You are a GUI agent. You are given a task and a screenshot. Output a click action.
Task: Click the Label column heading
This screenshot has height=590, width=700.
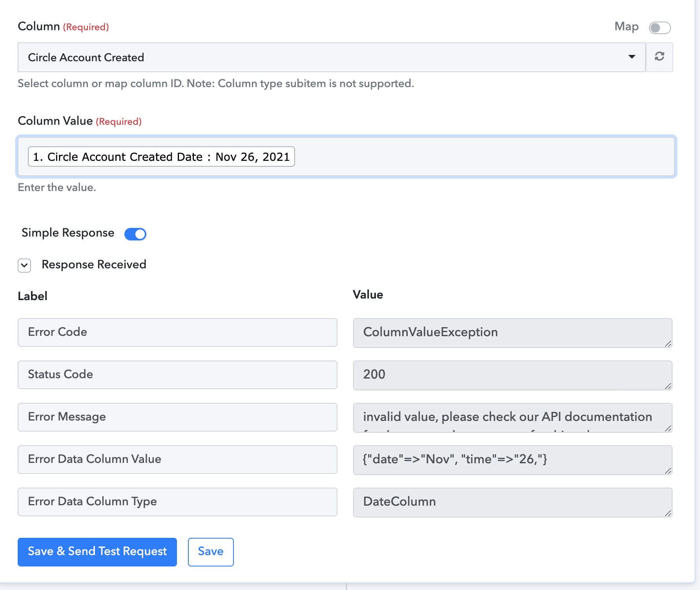coord(33,296)
